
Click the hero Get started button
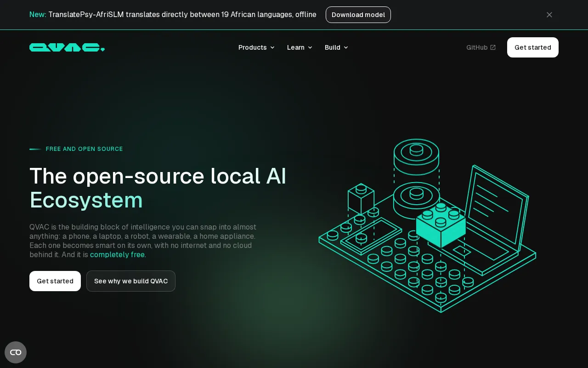coord(55,281)
